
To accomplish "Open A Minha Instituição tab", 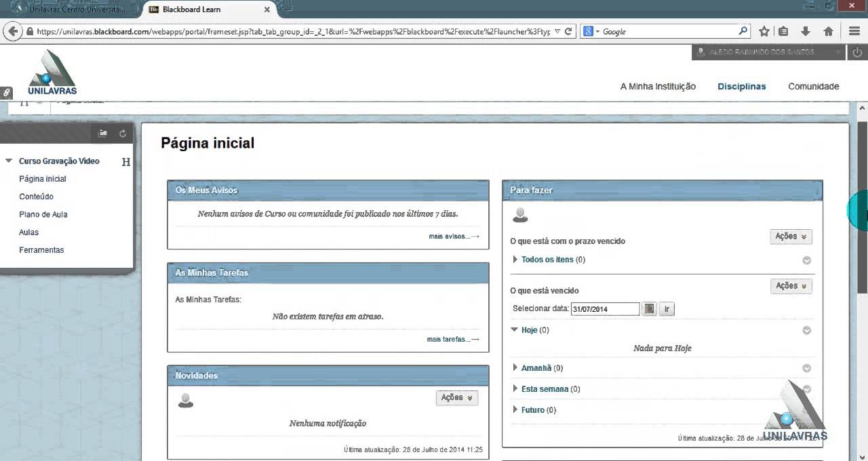I will point(658,86).
